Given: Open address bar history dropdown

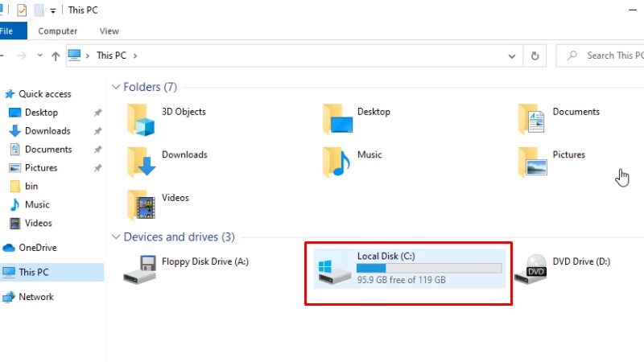Looking at the screenshot, I should click(x=512, y=56).
